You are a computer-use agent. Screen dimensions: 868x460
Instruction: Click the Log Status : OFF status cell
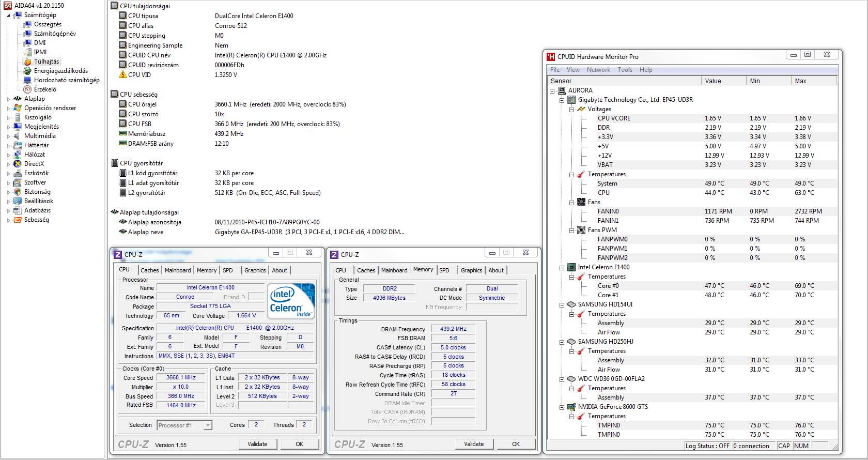[707, 446]
